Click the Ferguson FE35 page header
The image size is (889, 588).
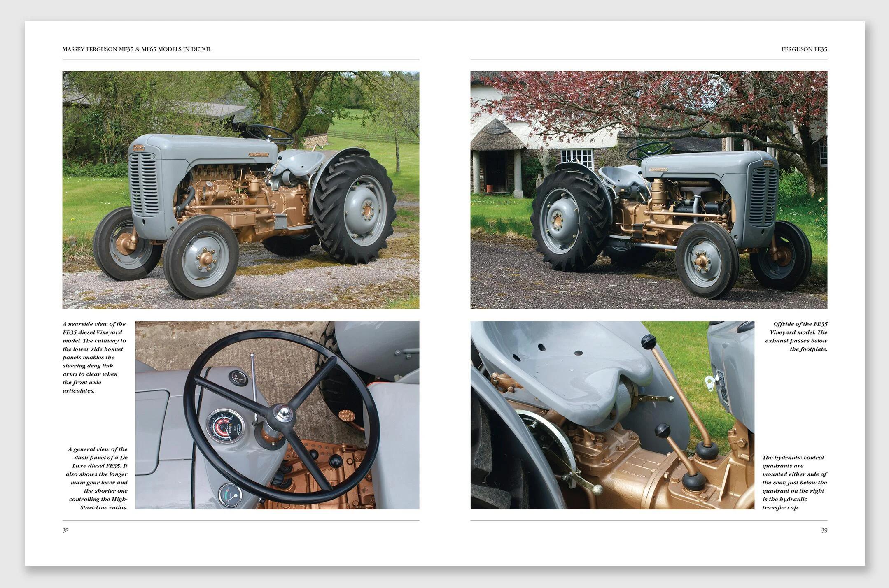point(804,49)
